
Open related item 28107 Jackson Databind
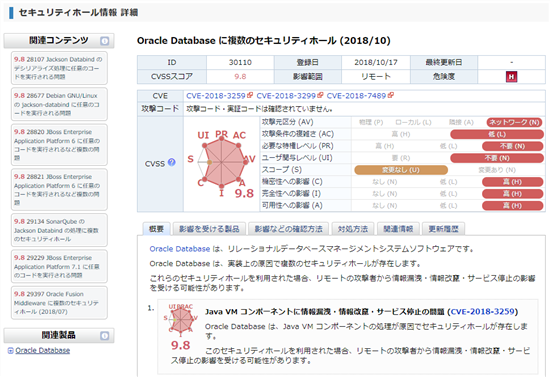(59, 68)
